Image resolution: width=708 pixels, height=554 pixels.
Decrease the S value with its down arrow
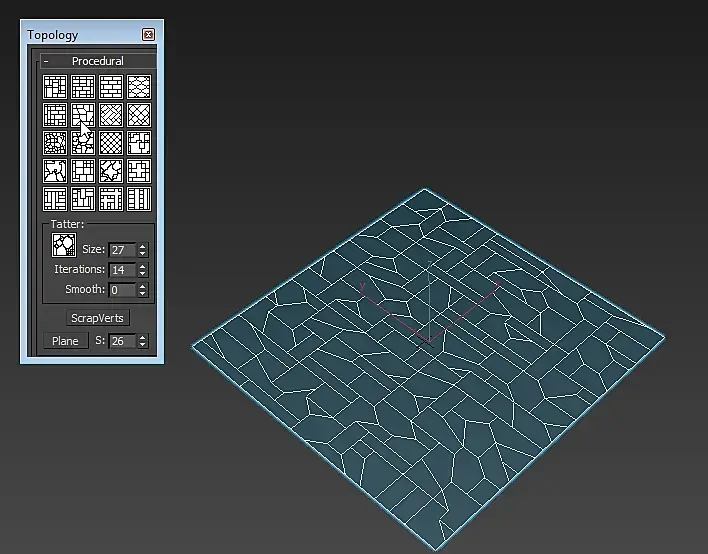click(x=143, y=345)
